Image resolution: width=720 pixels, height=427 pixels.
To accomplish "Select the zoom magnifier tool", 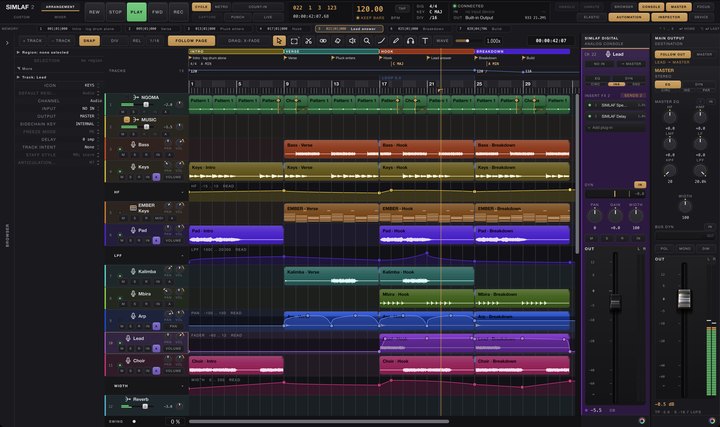I will click(x=367, y=41).
